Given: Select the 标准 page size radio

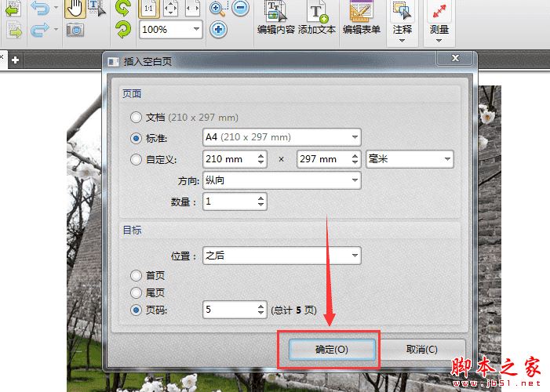Looking at the screenshot, I should (x=136, y=139).
